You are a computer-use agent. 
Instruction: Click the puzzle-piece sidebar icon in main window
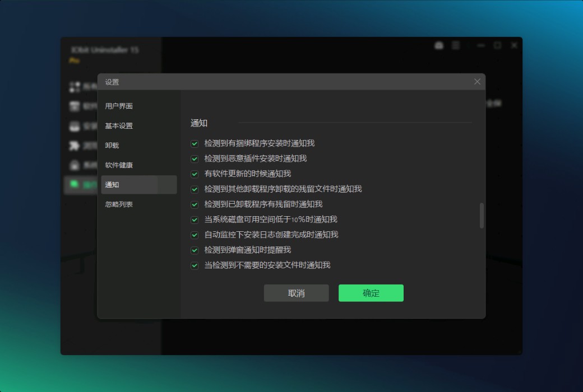coord(75,145)
